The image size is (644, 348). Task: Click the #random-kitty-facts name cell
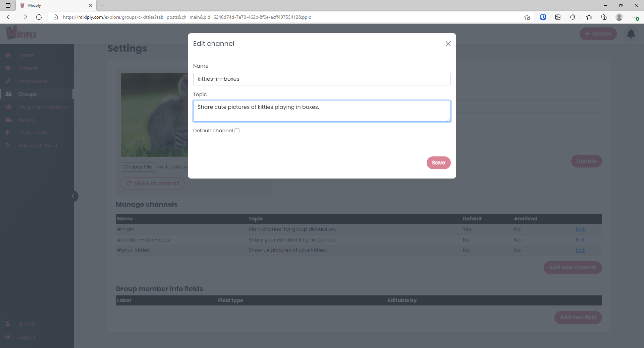144,240
